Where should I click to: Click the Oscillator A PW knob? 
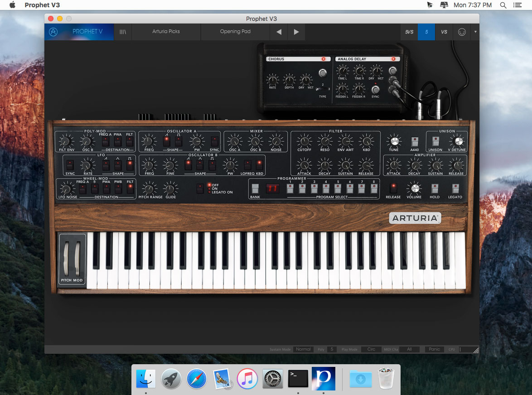point(197,141)
